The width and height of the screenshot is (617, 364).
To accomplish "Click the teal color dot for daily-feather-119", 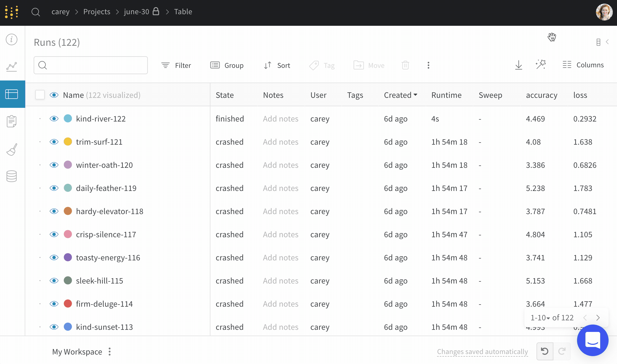I will [x=68, y=188].
